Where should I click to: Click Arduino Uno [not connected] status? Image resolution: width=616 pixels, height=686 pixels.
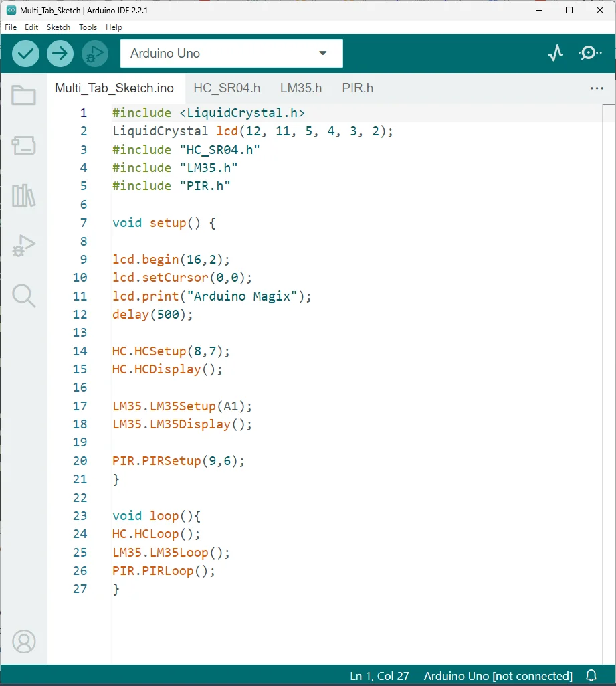pyautogui.click(x=498, y=676)
